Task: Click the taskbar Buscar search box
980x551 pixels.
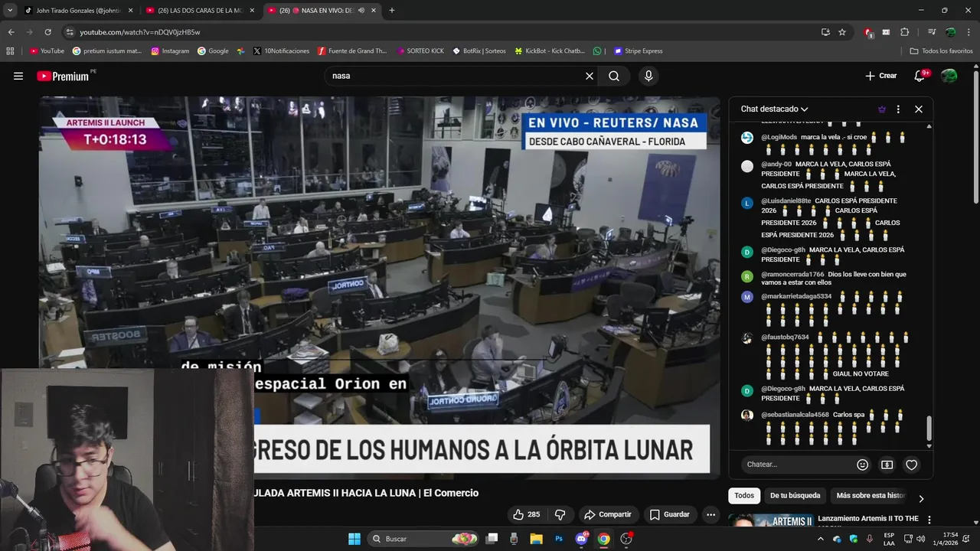Action: [423, 539]
